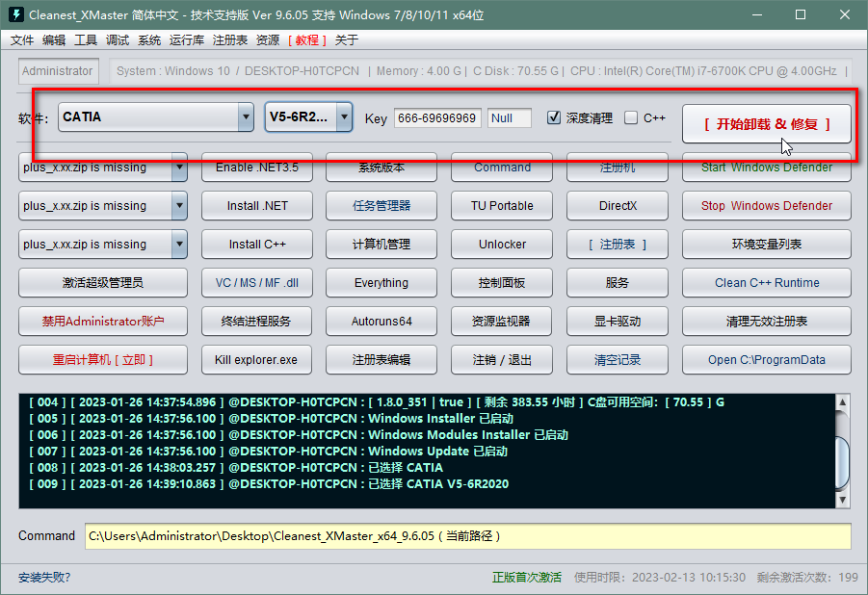Click the Cleanest_XMaster lightning app icon
This screenshot has height=595, width=868.
(x=16, y=14)
